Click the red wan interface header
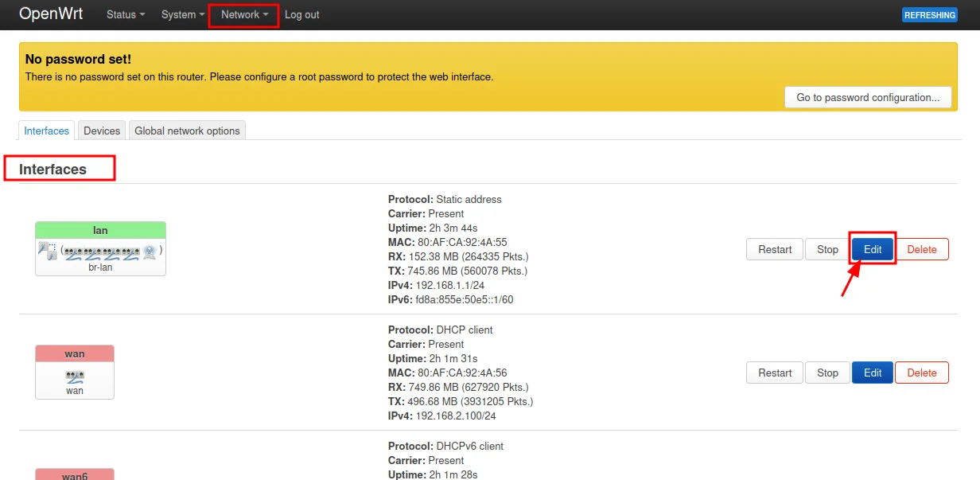Image resolution: width=980 pixels, height=480 pixels. (75, 353)
